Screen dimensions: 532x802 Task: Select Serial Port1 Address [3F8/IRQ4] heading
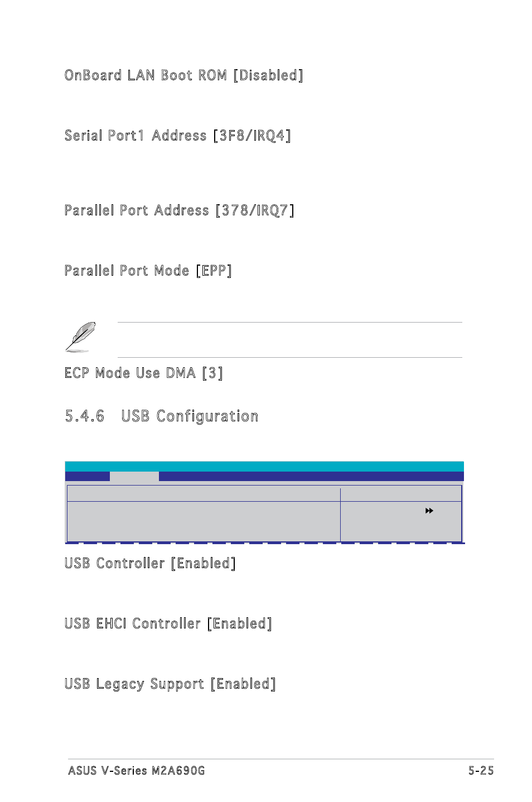(x=178, y=136)
